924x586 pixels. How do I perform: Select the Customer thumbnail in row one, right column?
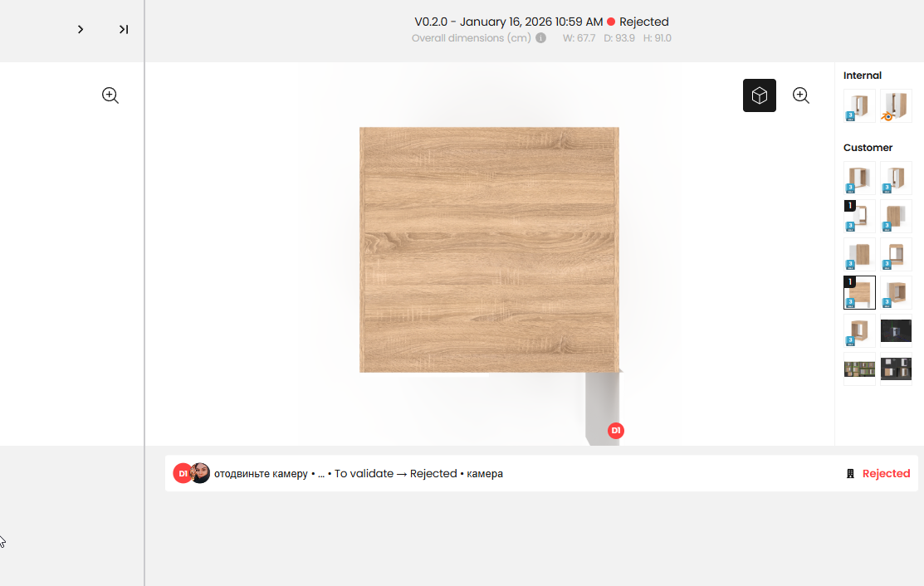tap(896, 178)
